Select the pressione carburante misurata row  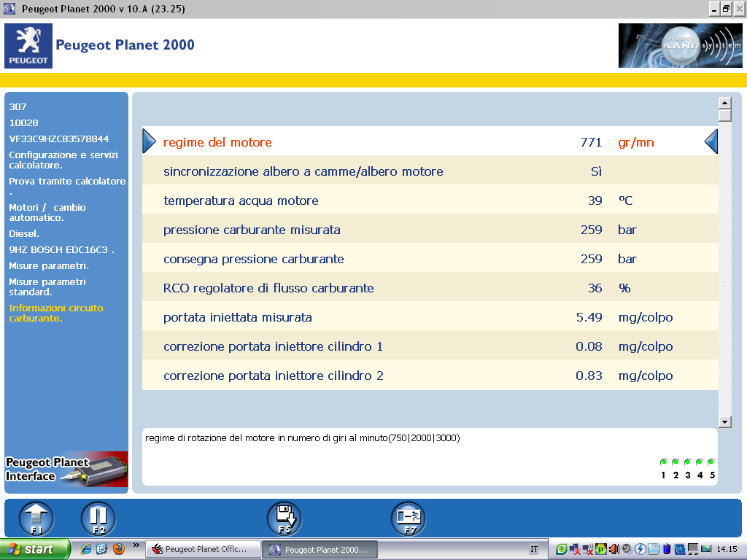click(x=430, y=230)
